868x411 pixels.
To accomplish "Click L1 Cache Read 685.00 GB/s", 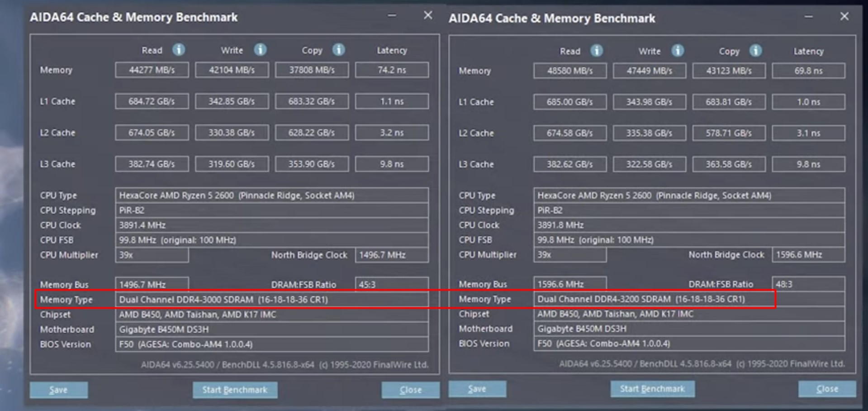I will [570, 102].
